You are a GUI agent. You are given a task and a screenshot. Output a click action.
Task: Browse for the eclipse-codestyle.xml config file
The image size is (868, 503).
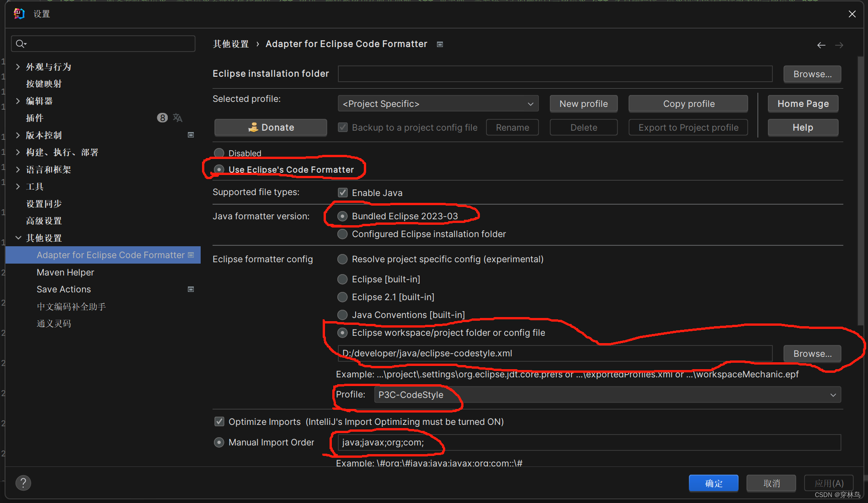(x=812, y=354)
